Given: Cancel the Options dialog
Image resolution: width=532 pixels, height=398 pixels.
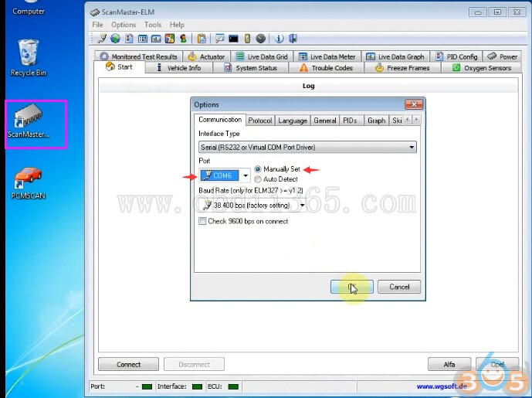Looking at the screenshot, I should click(399, 287).
